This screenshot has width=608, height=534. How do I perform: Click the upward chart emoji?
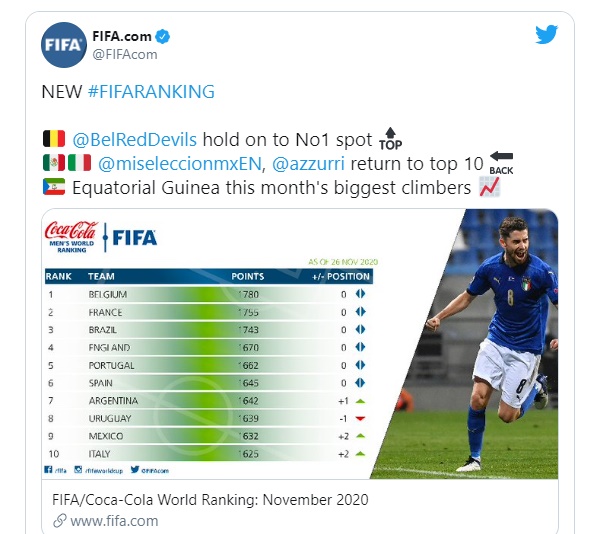pos(489,186)
